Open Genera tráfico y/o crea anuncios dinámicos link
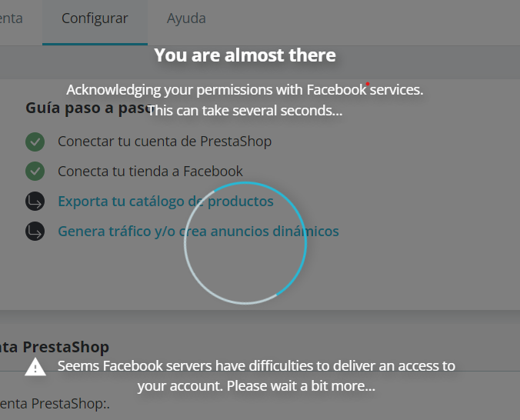Screen dimensions: 520x420 (x=198, y=232)
